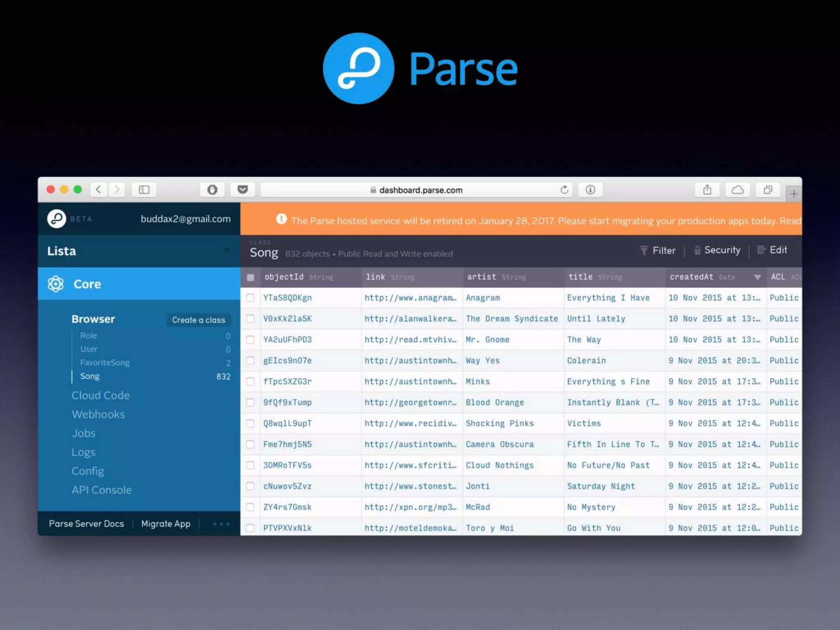Open the iCloud tabs icon
This screenshot has width=840, height=630.
point(737,190)
